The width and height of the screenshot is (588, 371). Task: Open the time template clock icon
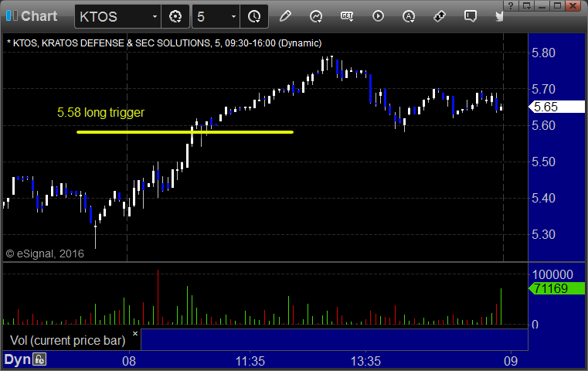tap(254, 16)
